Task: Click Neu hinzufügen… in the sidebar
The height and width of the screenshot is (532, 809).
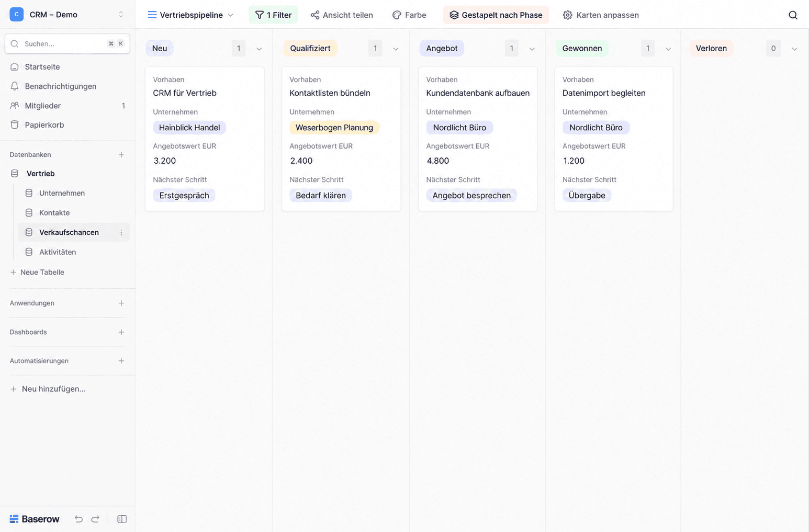Action: pos(48,389)
